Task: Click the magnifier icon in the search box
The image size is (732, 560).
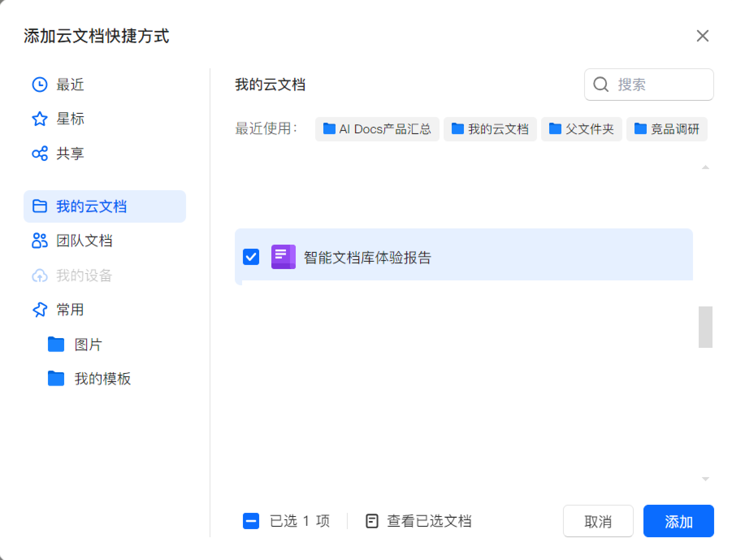Action: (x=601, y=85)
